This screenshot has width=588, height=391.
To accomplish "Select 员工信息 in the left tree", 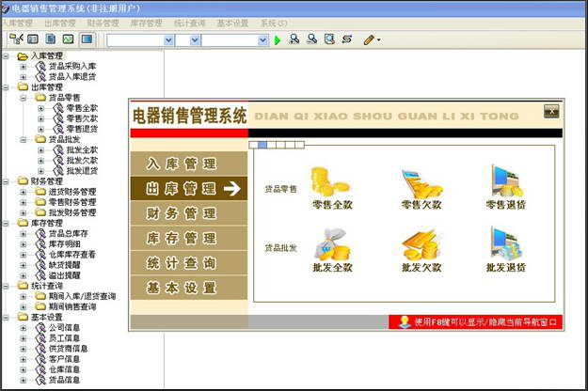I will pyautogui.click(x=64, y=338).
